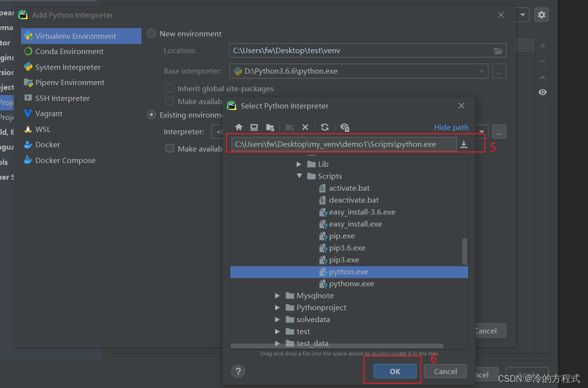The image size is (588, 388).
Task: Jump to Desktop directory icon
Action: (254, 127)
